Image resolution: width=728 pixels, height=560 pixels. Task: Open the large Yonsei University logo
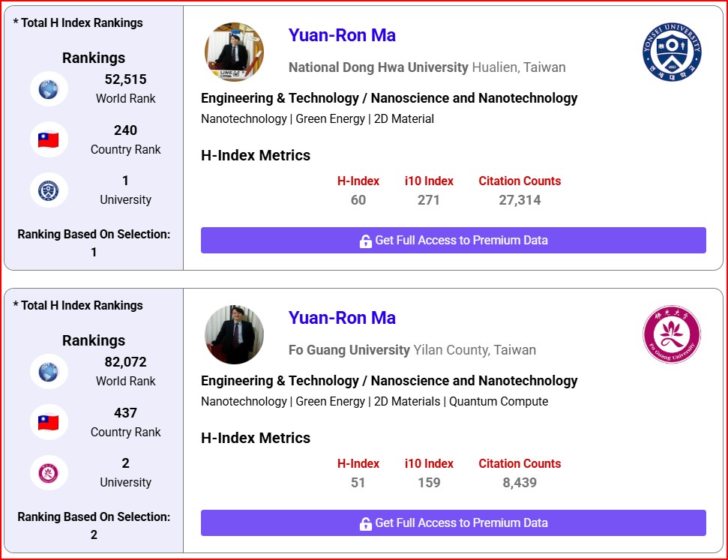[672, 52]
